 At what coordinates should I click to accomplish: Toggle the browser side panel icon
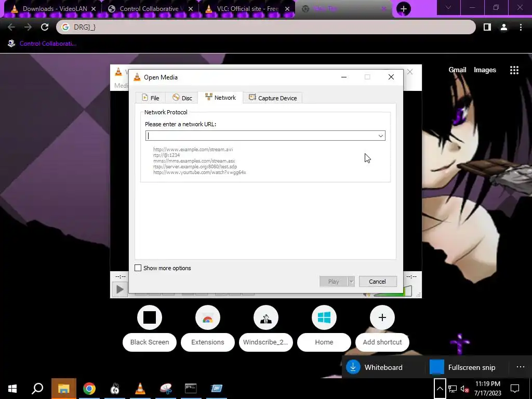coord(487,27)
